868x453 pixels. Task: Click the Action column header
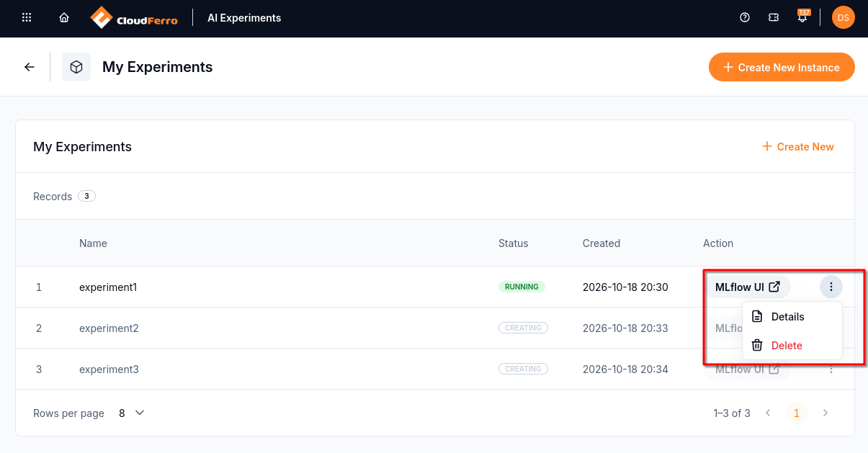click(x=718, y=243)
